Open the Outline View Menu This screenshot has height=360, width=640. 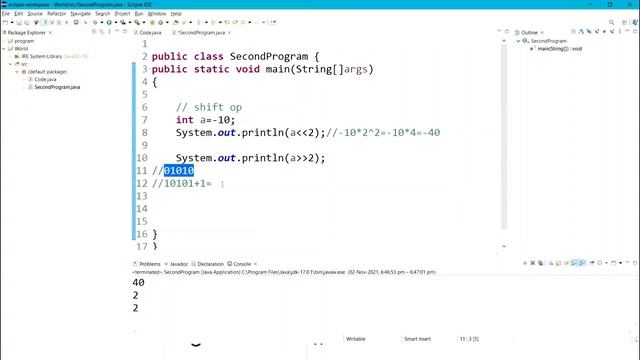[620, 31]
